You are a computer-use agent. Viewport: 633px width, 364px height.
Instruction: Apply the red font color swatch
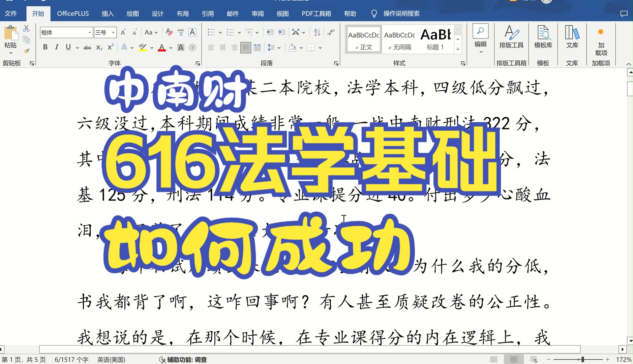tap(162, 48)
